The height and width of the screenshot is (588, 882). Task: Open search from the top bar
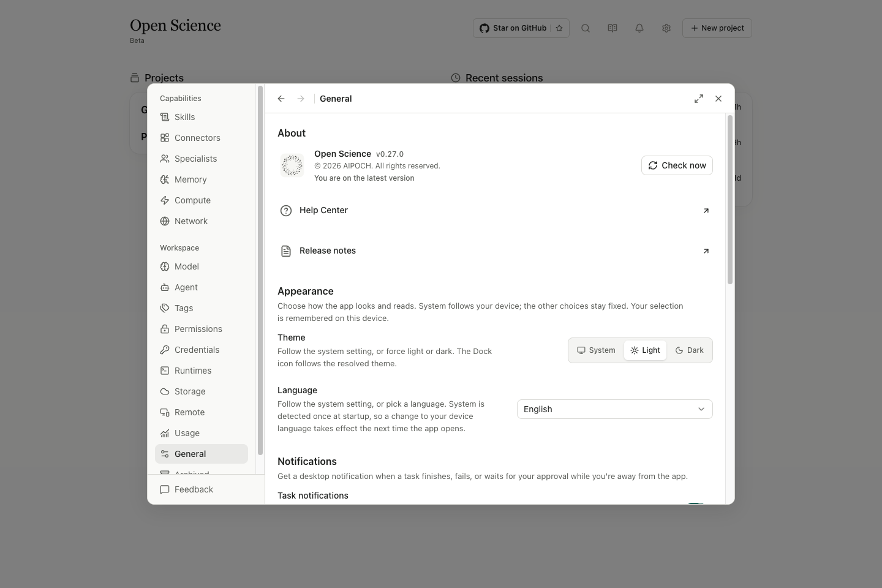[x=586, y=28]
